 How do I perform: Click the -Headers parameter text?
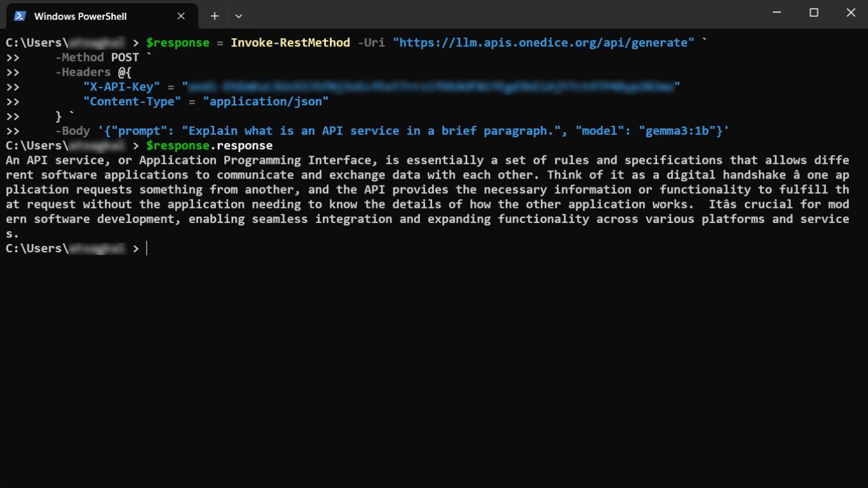(83, 72)
